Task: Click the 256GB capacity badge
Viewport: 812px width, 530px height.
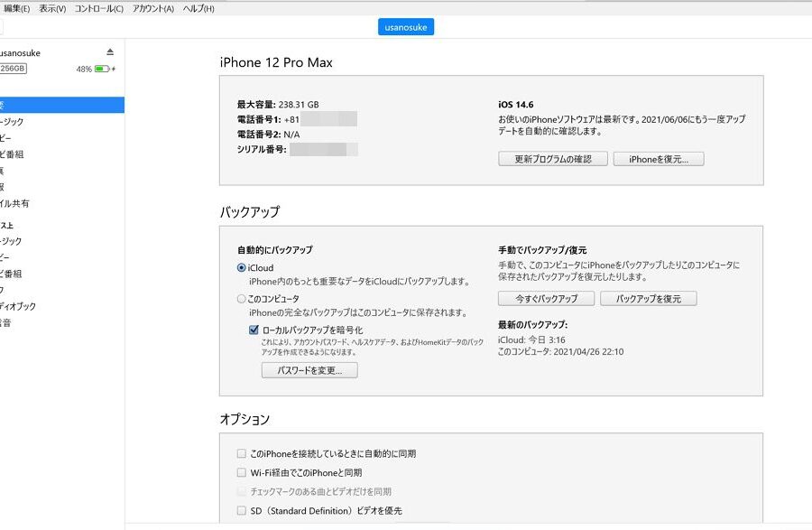Action: pos(13,69)
